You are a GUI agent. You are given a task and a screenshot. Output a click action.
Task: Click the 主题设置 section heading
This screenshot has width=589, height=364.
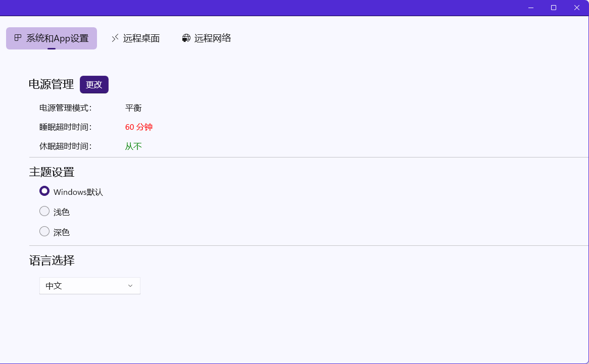point(52,172)
